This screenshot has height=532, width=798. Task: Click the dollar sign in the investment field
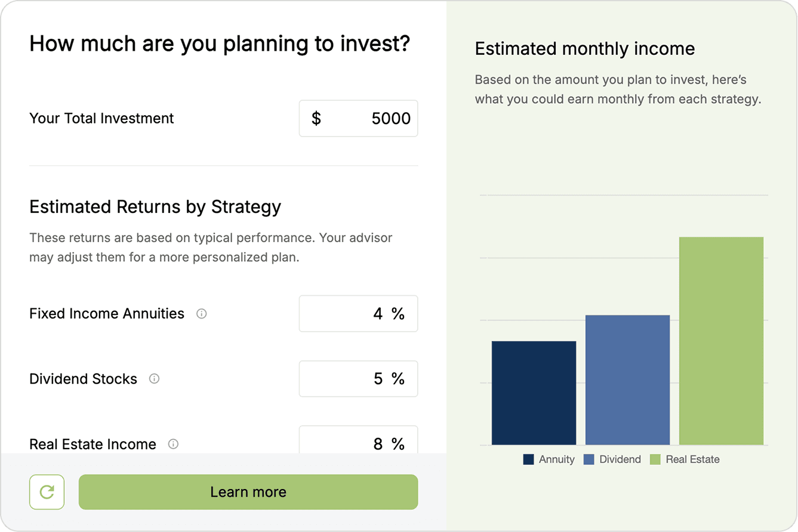tap(316, 119)
